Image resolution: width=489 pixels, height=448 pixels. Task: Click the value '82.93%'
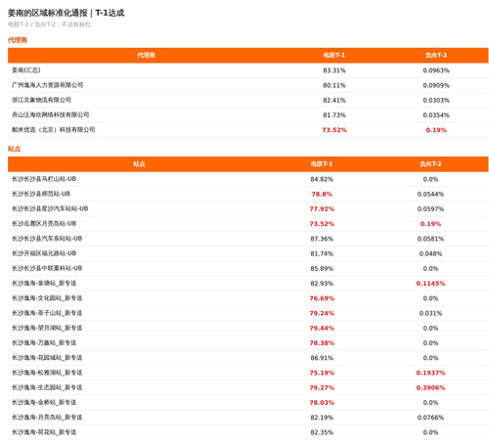point(322,284)
